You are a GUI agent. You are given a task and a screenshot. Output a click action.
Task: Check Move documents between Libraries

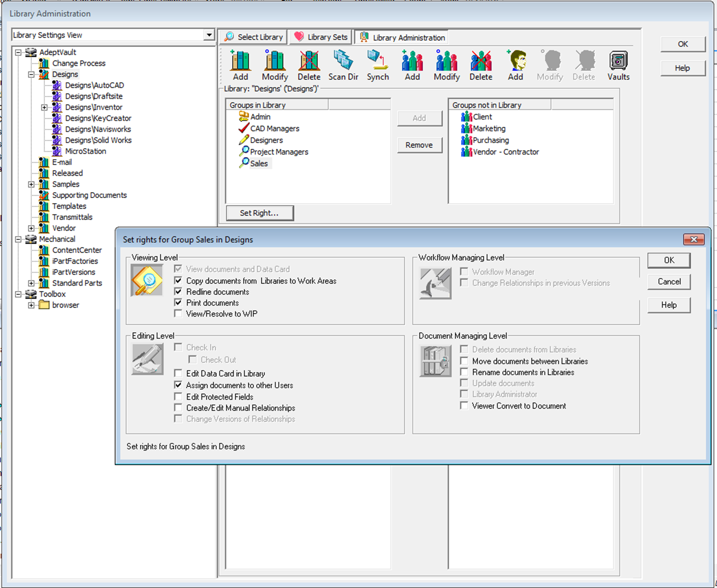(x=464, y=361)
